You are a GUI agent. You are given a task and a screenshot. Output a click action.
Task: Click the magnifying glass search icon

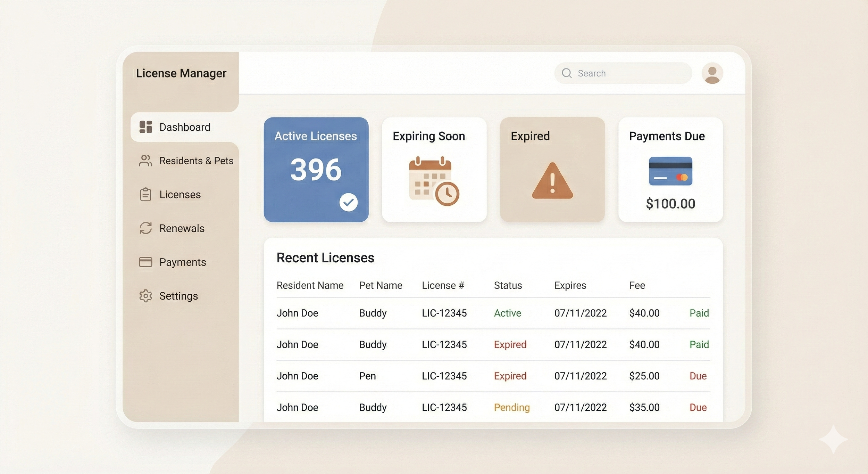coord(567,73)
